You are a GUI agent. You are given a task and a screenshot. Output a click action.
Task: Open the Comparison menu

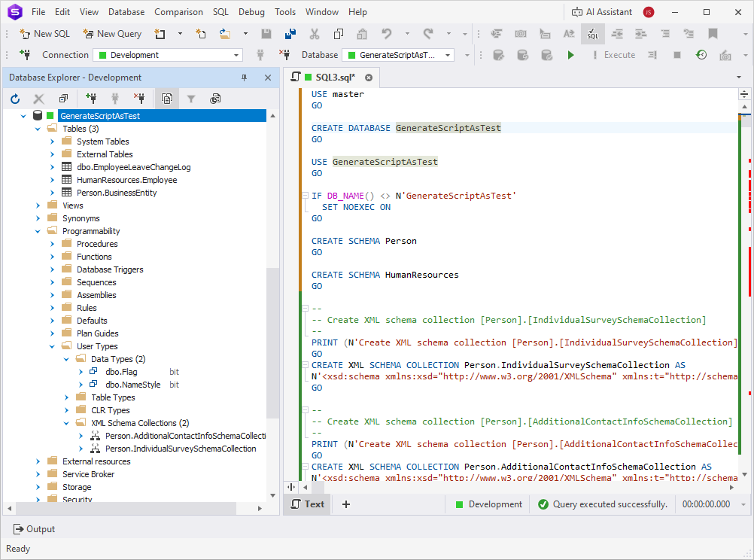pos(178,12)
